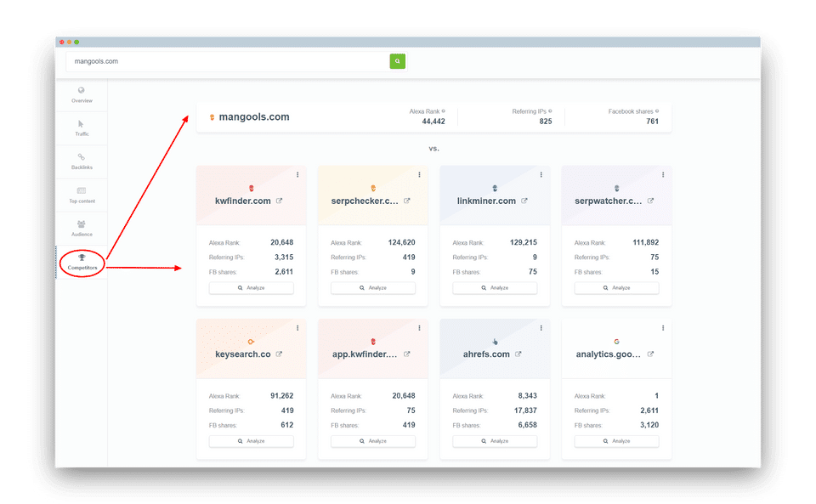Screen dimensions: 816x504
Task: Open serpwatcher card three-dot menu
Action: click(663, 175)
